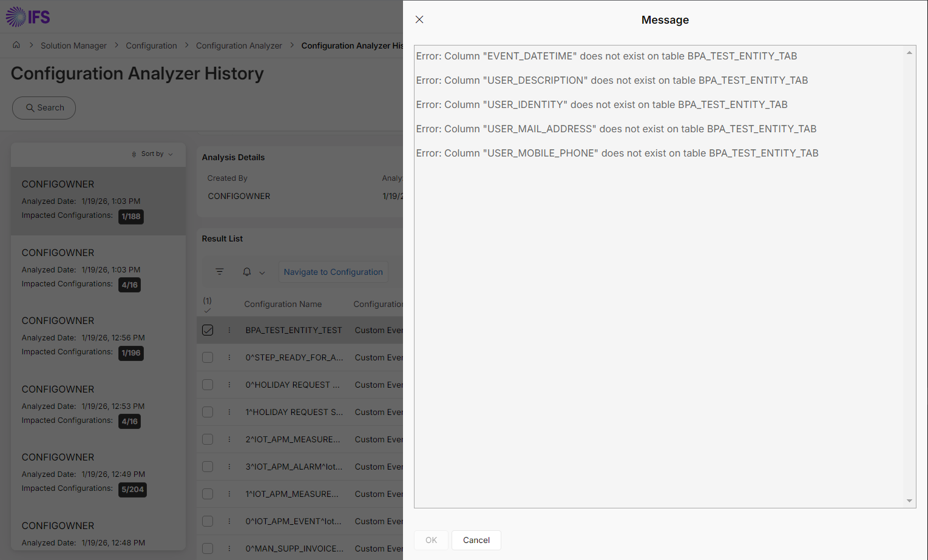928x560 pixels.
Task: Sort by Configuration Name column header
Action: [283, 304]
